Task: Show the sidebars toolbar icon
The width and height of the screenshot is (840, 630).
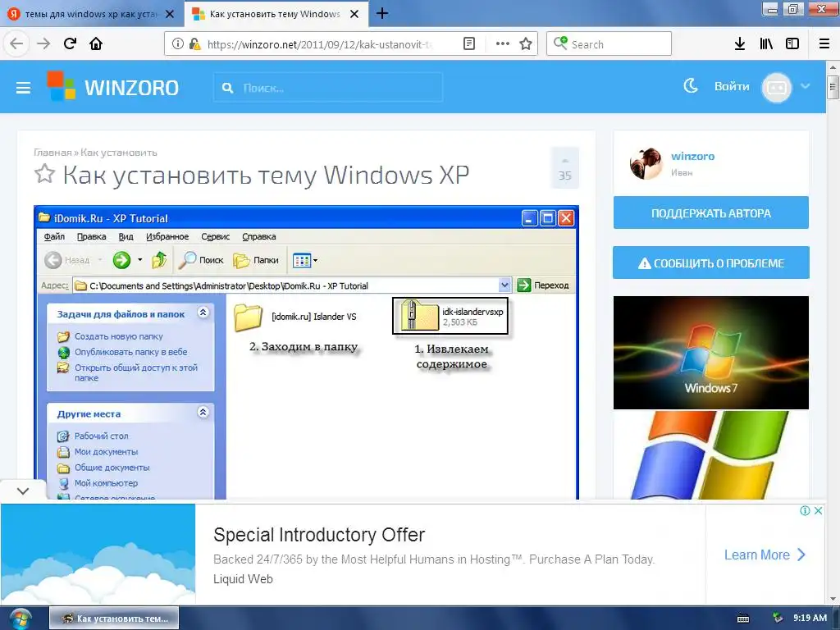Action: pos(792,44)
